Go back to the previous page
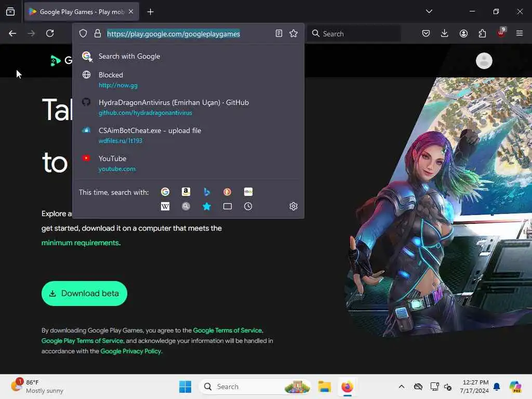The height and width of the screenshot is (399, 532). [x=12, y=34]
